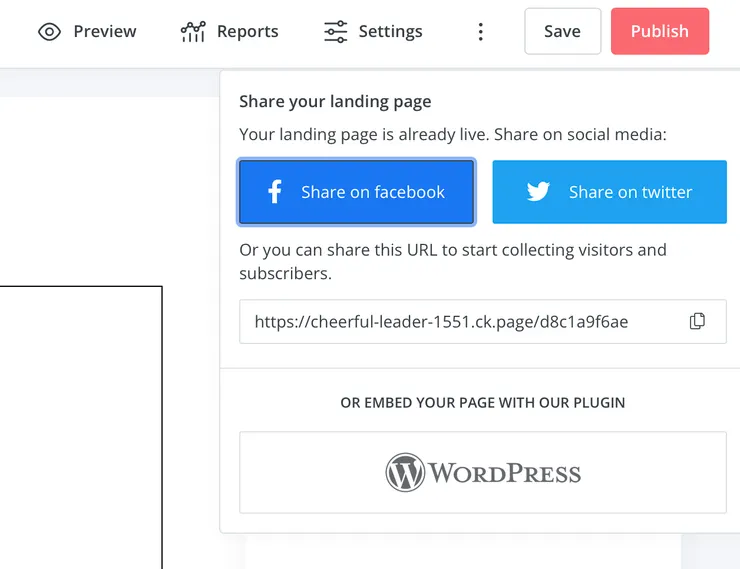The width and height of the screenshot is (740, 569).
Task: Click Share on facebook button
Action: 357,192
